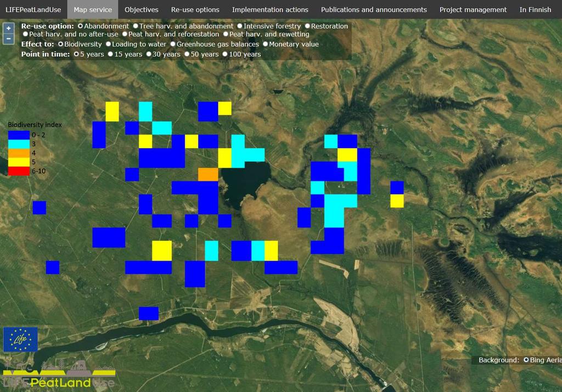The image size is (562, 392).
Task: Click the blue 0 - 2 legend swatch
Action: click(x=19, y=135)
